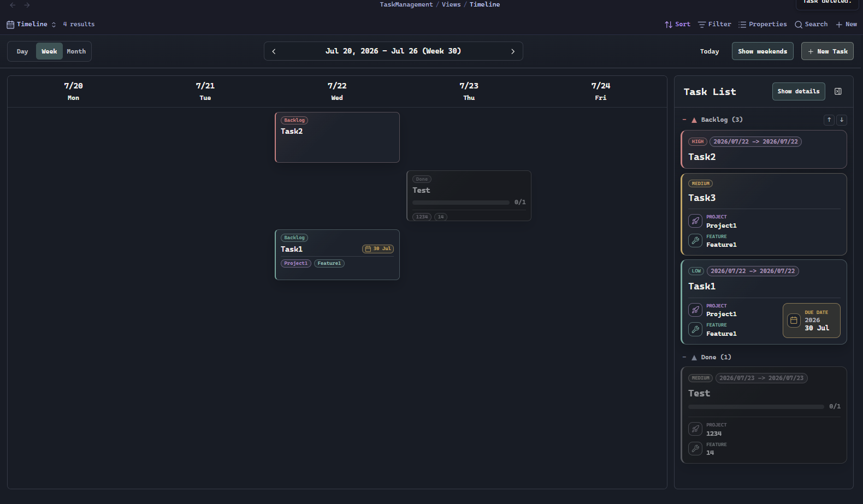Open the Test card title in Done list
The width and height of the screenshot is (863, 504).
(699, 393)
